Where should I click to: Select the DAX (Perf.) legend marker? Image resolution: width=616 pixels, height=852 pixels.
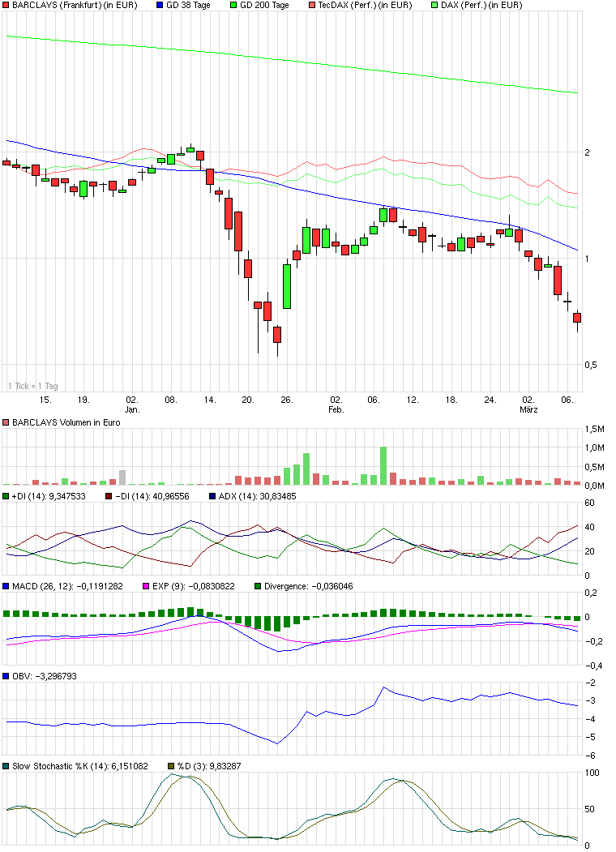coord(434,6)
